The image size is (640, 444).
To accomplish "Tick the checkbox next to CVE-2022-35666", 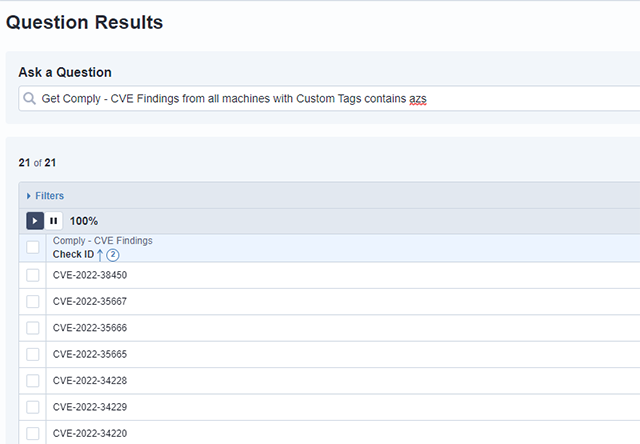I will pos(33,328).
